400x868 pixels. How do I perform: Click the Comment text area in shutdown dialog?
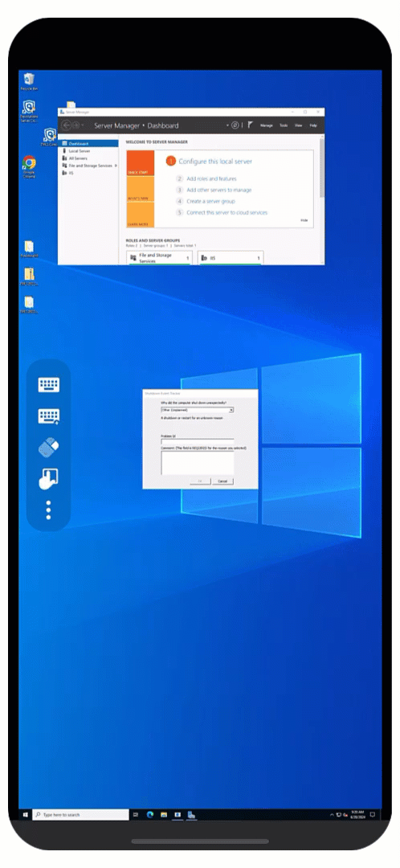[197, 463]
